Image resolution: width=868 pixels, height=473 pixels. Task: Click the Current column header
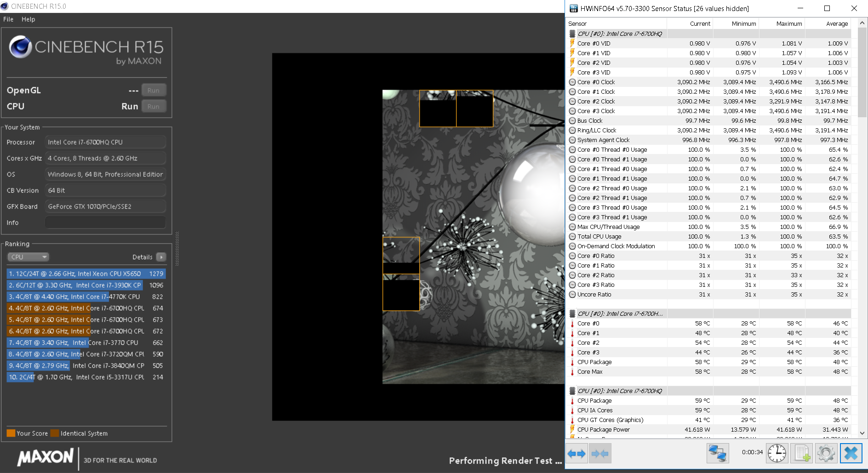click(x=690, y=23)
